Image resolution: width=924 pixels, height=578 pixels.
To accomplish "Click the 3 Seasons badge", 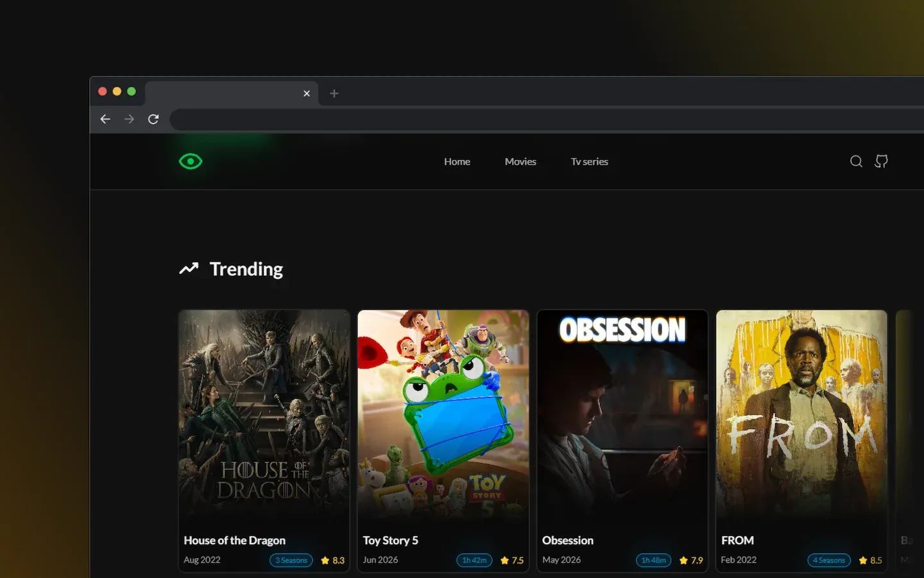I will [291, 560].
